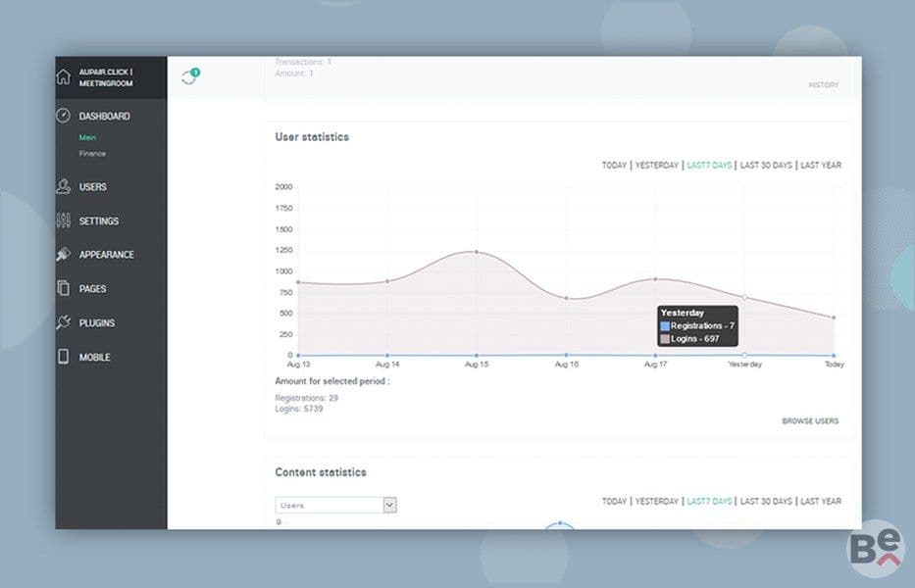Click the Browse Users link
The width and height of the screenshot is (915, 588).
tap(810, 421)
